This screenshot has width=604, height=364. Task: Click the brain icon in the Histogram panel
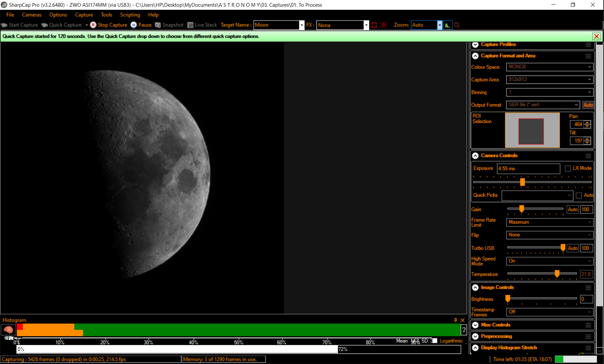tap(8, 330)
